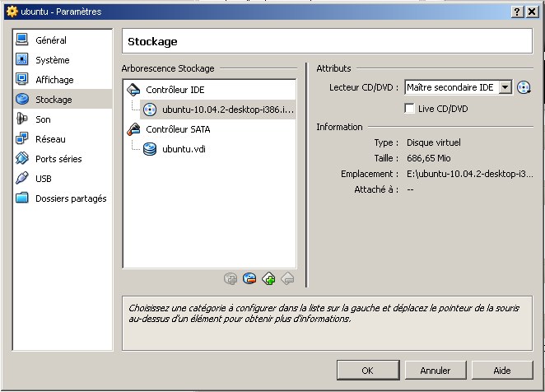Switch to the Réseau category
The image size is (545, 392).
click(x=50, y=139)
